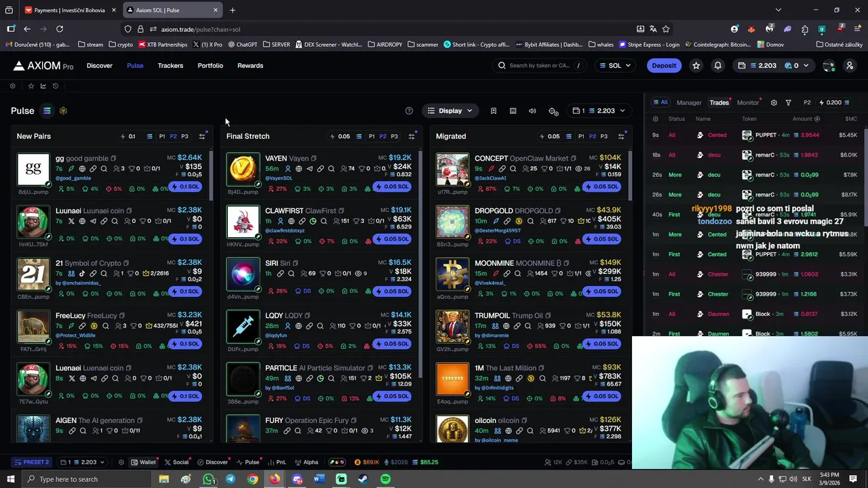The height and width of the screenshot is (488, 868).
Task: Toggle the All filter pill in trades panel
Action: (x=660, y=102)
